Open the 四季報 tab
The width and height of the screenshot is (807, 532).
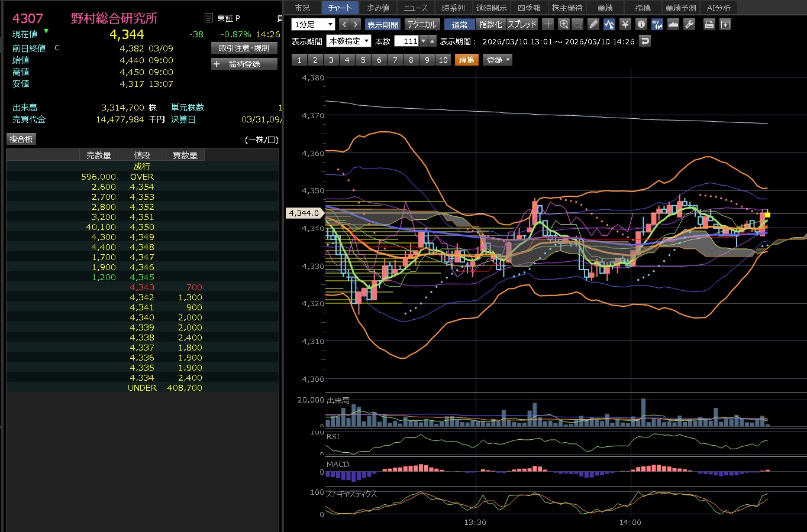tap(529, 8)
